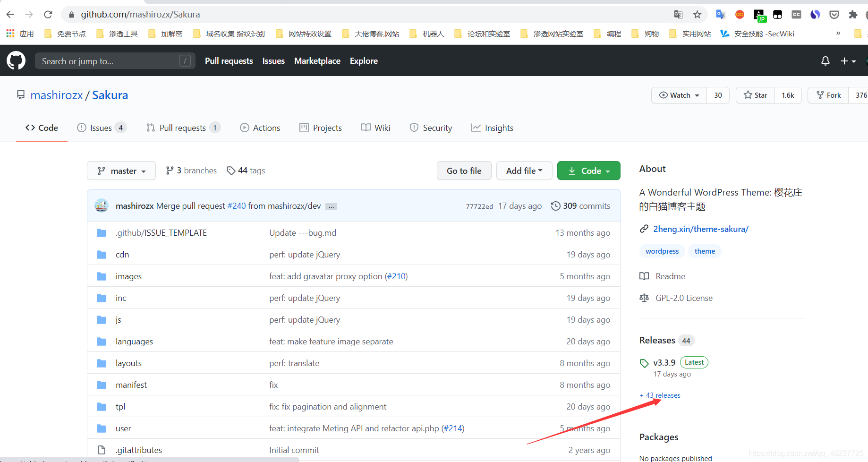Expand the Add file dropdown

pos(524,171)
